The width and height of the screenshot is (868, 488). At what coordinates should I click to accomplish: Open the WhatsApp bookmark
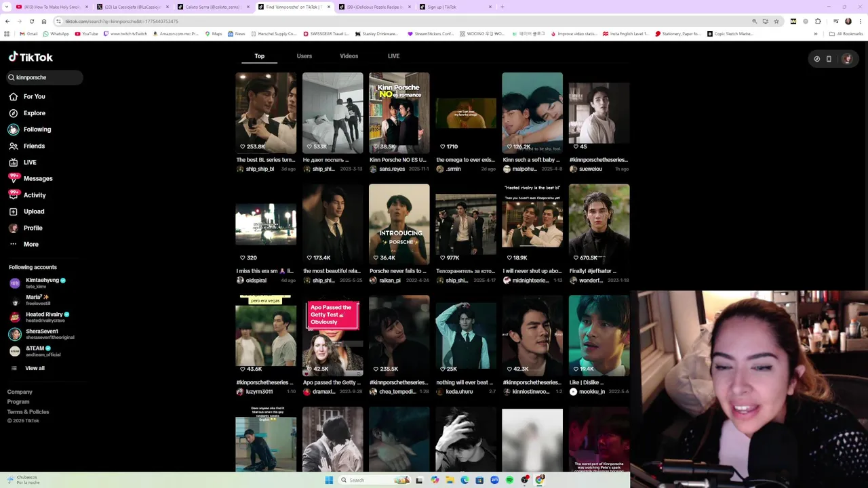click(x=56, y=33)
